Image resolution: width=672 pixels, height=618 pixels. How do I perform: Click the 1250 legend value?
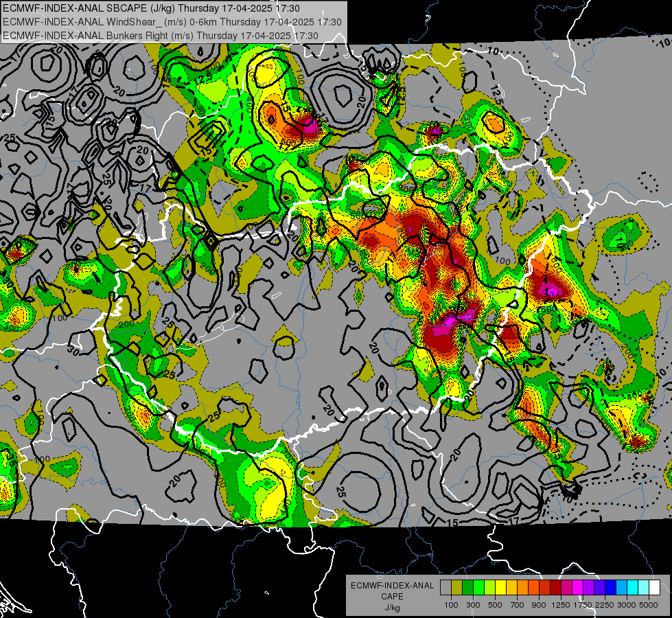pos(561,605)
